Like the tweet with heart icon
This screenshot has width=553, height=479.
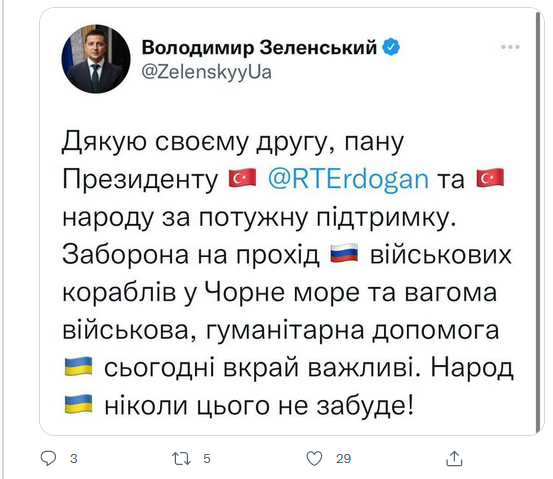point(314,459)
